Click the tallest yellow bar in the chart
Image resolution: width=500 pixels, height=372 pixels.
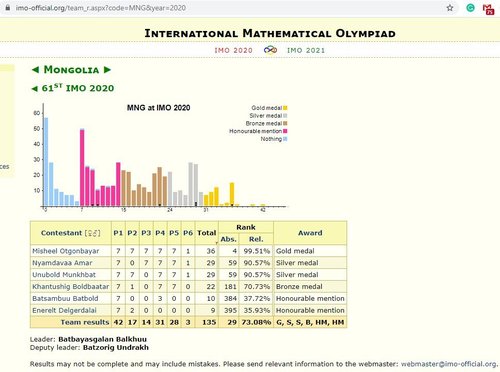pyautogui.click(x=232, y=194)
